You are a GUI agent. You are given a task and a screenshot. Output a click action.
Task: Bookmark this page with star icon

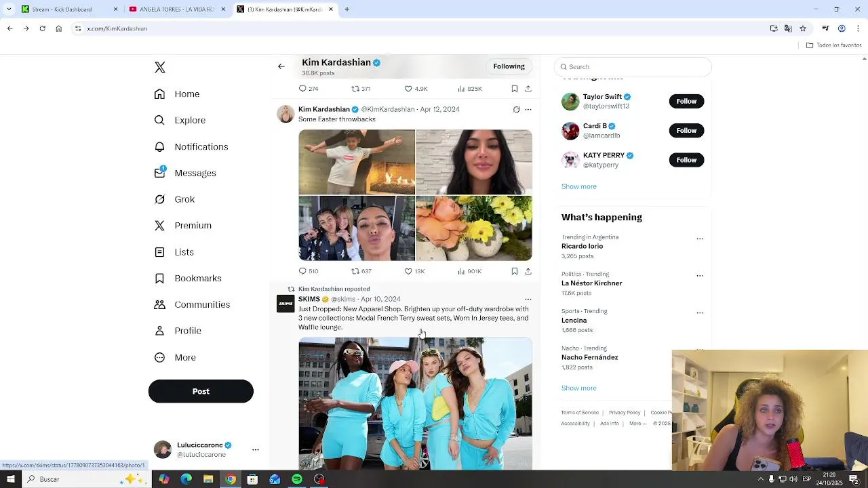click(803, 28)
